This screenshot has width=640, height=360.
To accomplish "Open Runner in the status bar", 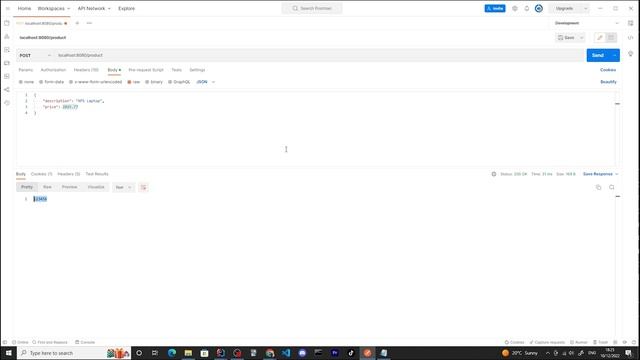I will 578,342.
